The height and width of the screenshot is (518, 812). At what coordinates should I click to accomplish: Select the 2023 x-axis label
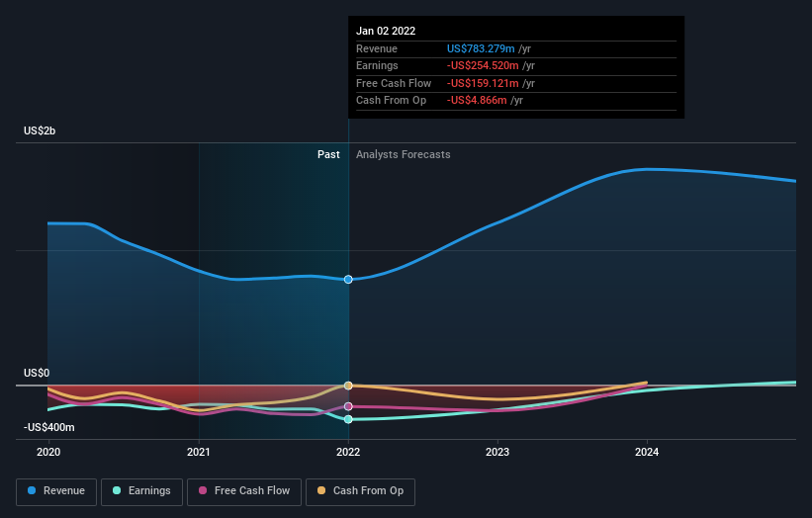tap(497, 452)
